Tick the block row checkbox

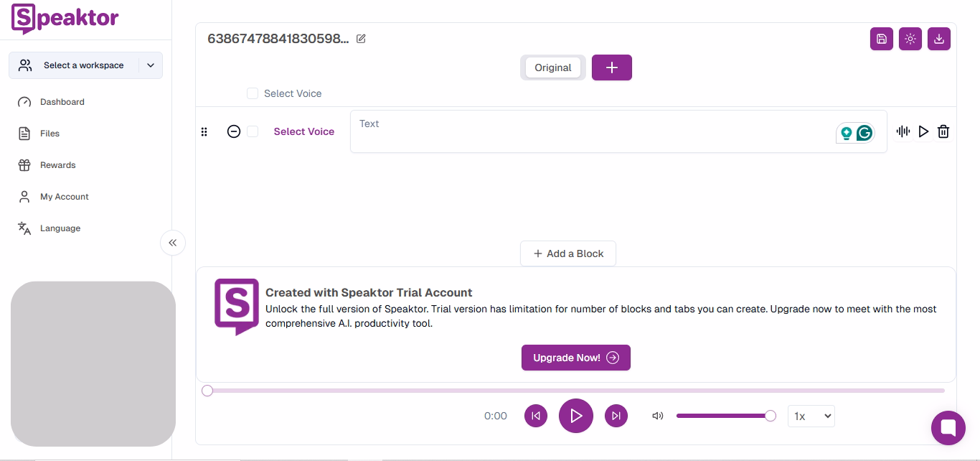pos(253,131)
